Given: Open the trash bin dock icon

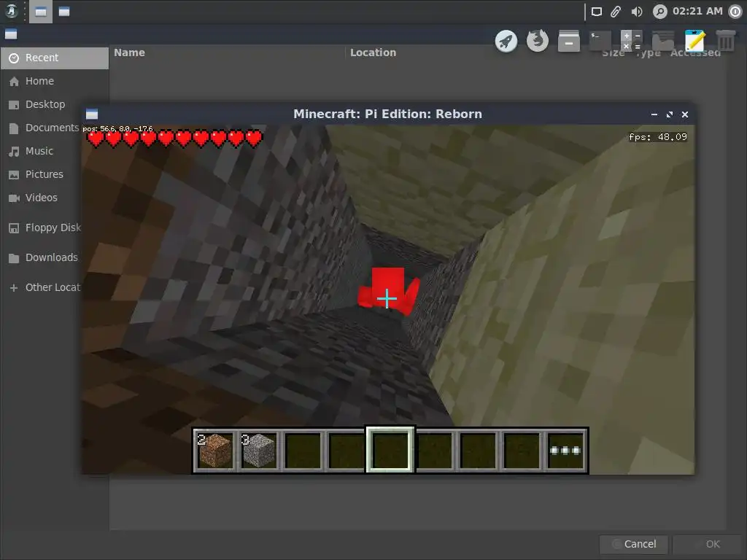Looking at the screenshot, I should click(726, 41).
